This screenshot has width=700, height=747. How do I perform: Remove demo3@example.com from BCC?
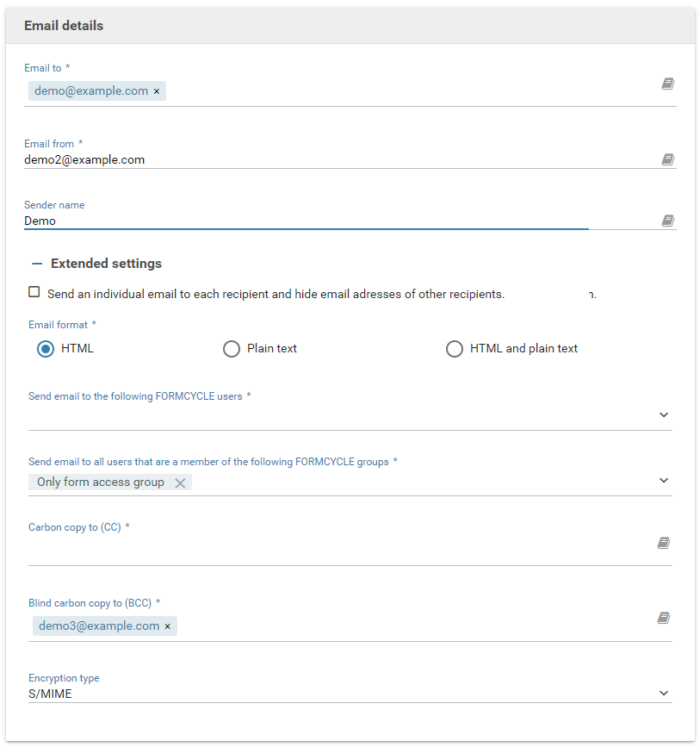coord(168,626)
